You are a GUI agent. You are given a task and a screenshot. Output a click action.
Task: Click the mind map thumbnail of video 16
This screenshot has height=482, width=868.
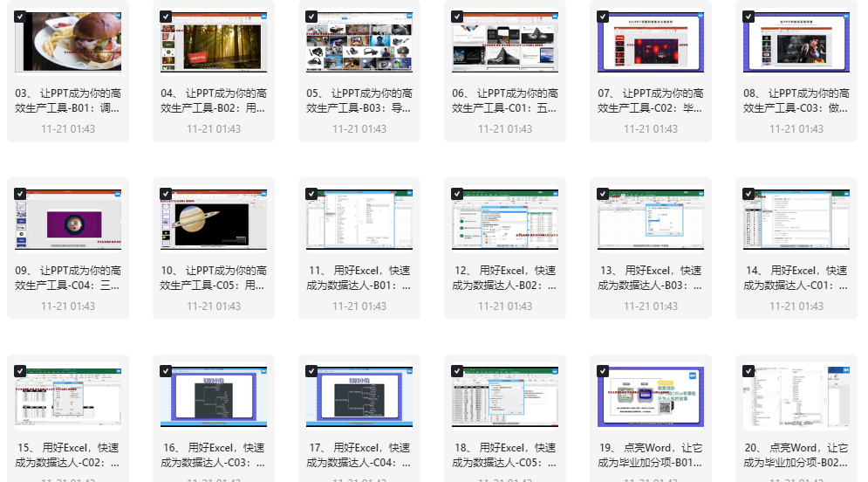214,397
